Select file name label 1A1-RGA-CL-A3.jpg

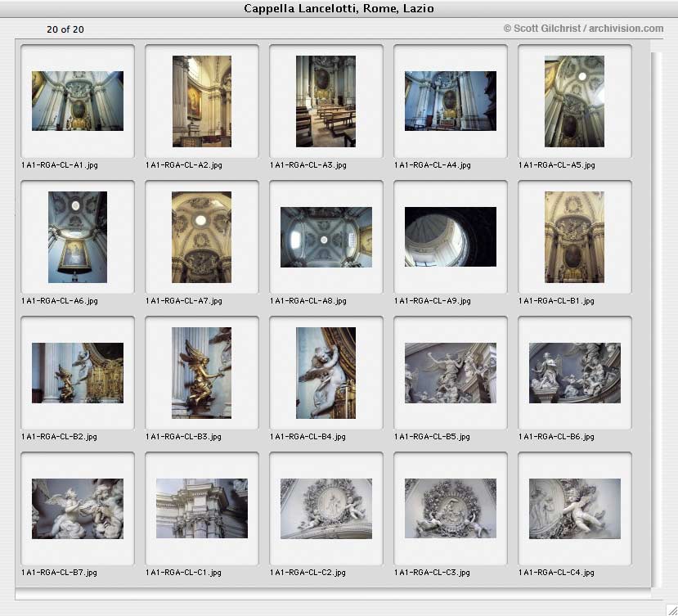click(308, 165)
